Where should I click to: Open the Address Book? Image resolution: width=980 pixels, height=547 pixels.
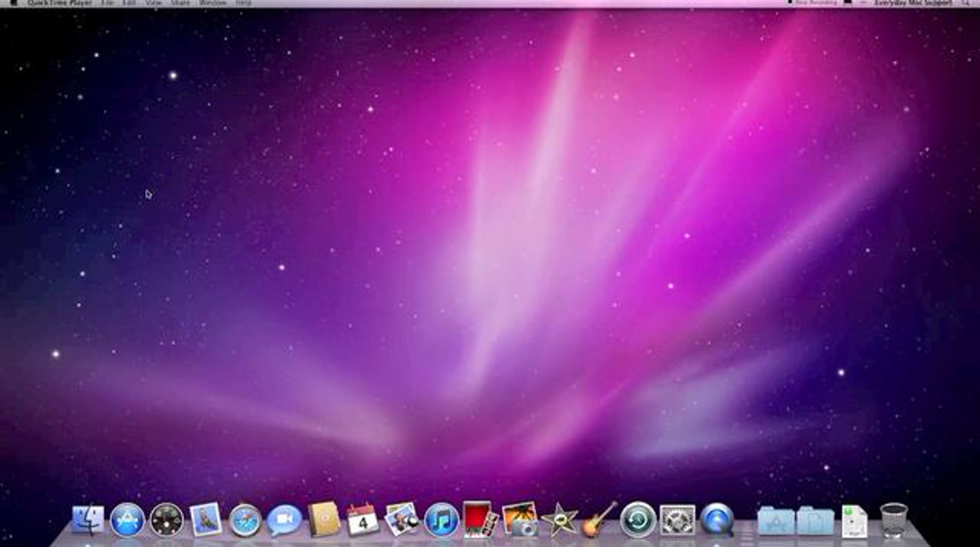[324, 519]
